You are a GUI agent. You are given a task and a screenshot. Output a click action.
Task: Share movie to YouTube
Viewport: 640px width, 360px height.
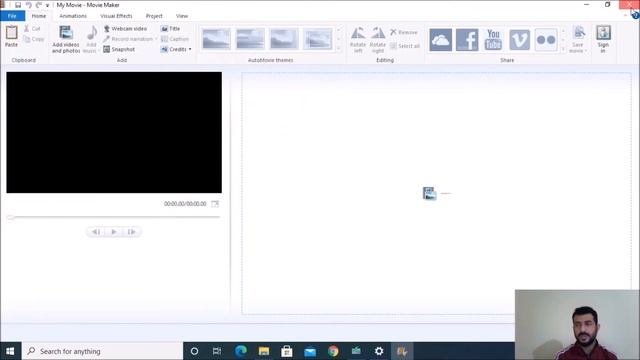493,40
